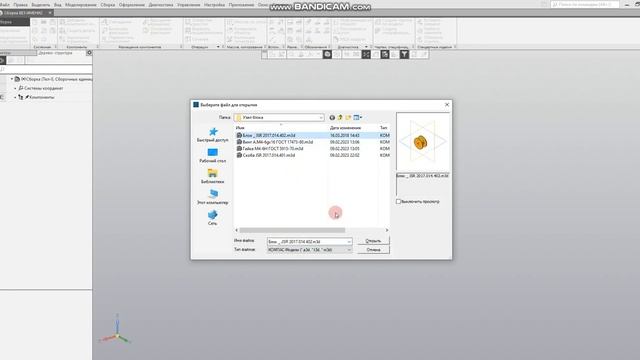The width and height of the screenshot is (640, 360).
Task: Click the Открыть button
Action: click(x=373, y=241)
